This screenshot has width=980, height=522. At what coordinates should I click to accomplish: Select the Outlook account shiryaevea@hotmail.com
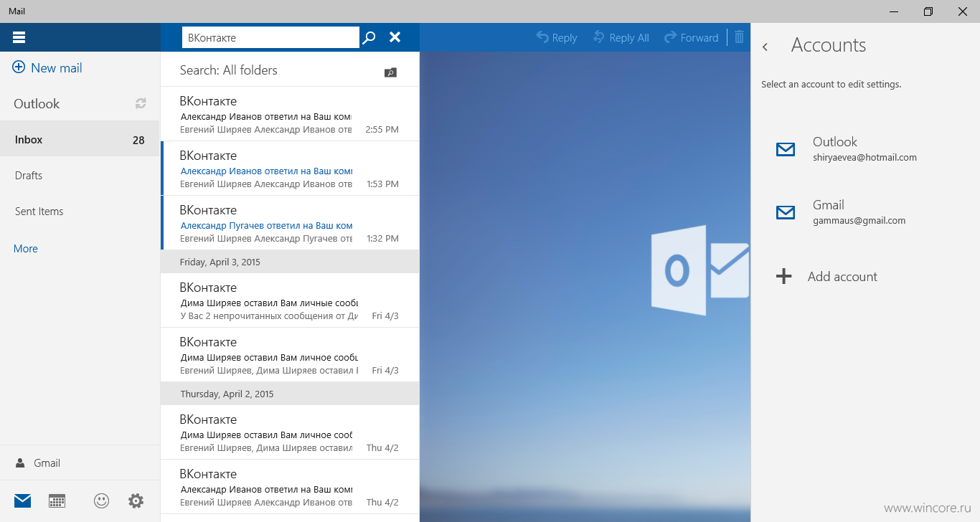click(x=864, y=149)
